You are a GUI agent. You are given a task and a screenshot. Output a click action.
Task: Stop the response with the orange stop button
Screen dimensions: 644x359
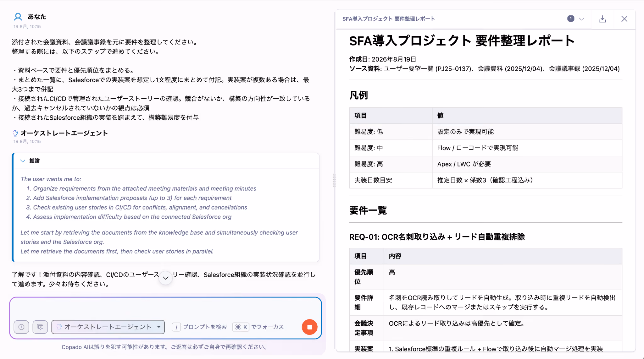pyautogui.click(x=309, y=327)
